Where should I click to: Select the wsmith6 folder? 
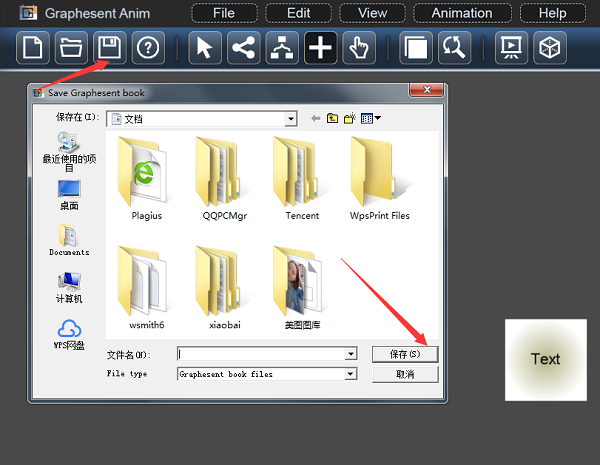(147, 288)
